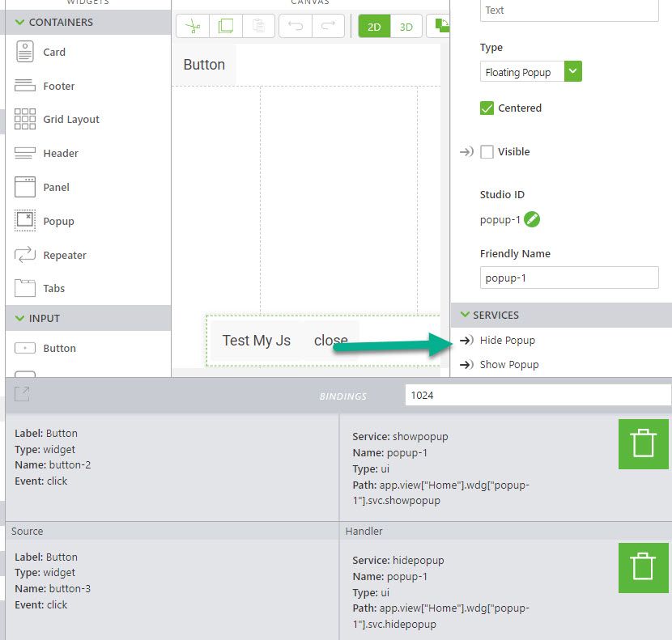Click the pop-out icon in bindings bar

pos(23,393)
